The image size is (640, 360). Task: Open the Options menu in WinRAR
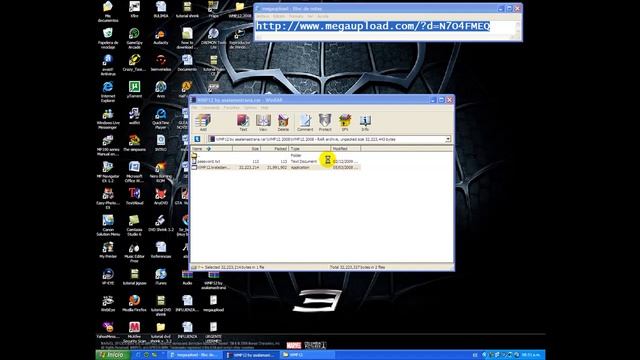pyautogui.click(x=250, y=108)
